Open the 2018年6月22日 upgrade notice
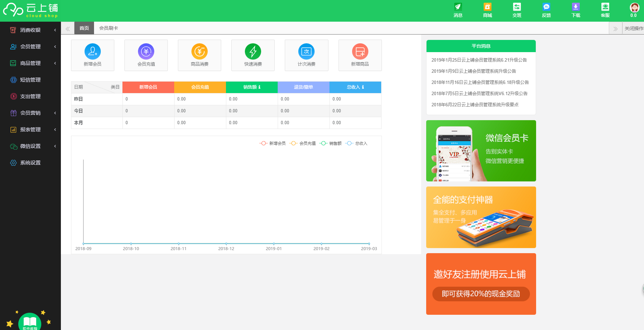 click(x=475, y=105)
